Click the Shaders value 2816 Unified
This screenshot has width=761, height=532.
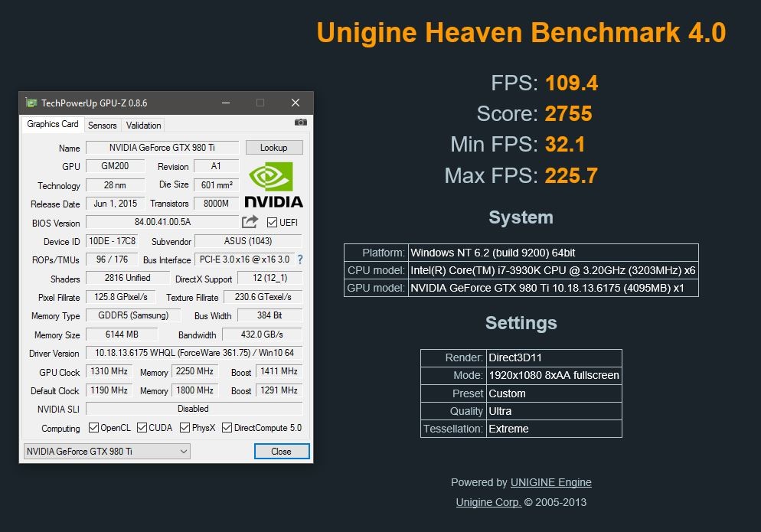pos(128,278)
